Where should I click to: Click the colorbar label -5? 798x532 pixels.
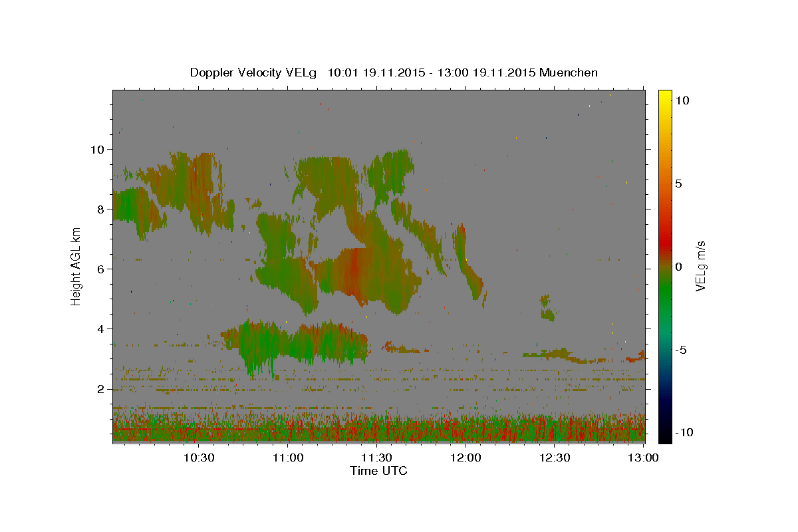click(x=681, y=350)
